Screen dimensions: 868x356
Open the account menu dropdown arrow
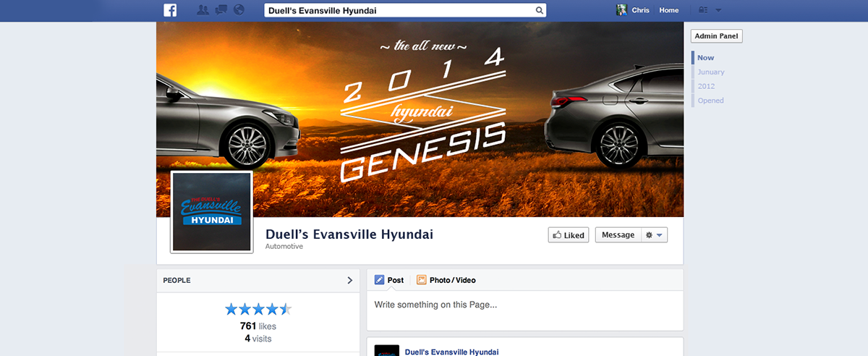(x=718, y=10)
